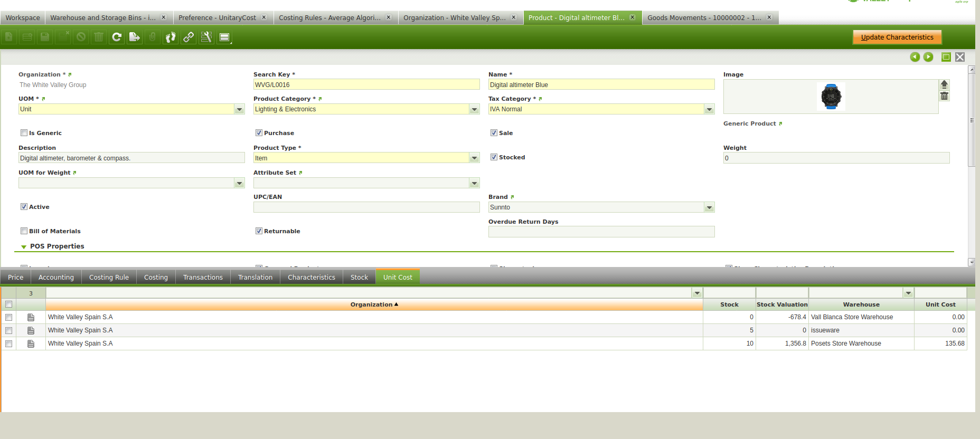Image resolution: width=980 pixels, height=439 pixels.
Task: Sort by the Unit Cost column header
Action: [x=940, y=304]
